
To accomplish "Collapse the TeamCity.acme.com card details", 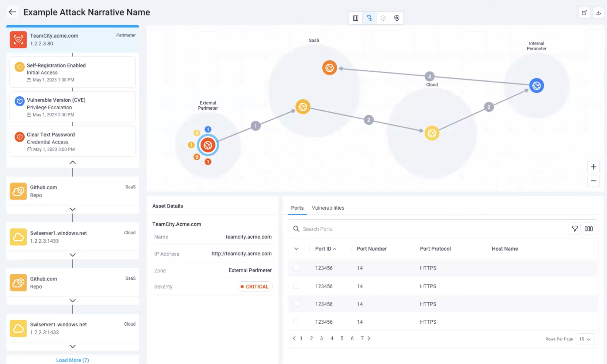I will pos(73,162).
